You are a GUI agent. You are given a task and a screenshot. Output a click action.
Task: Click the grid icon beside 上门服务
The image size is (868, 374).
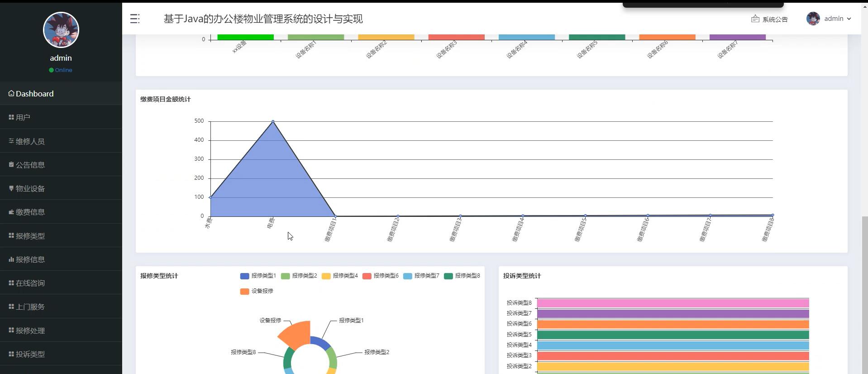point(11,307)
